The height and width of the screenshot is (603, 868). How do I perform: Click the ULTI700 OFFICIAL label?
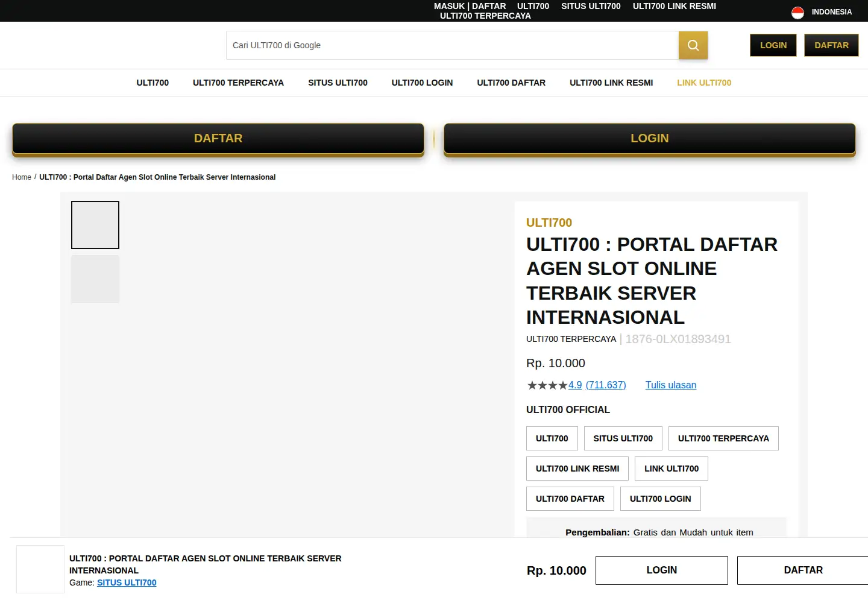tap(568, 409)
